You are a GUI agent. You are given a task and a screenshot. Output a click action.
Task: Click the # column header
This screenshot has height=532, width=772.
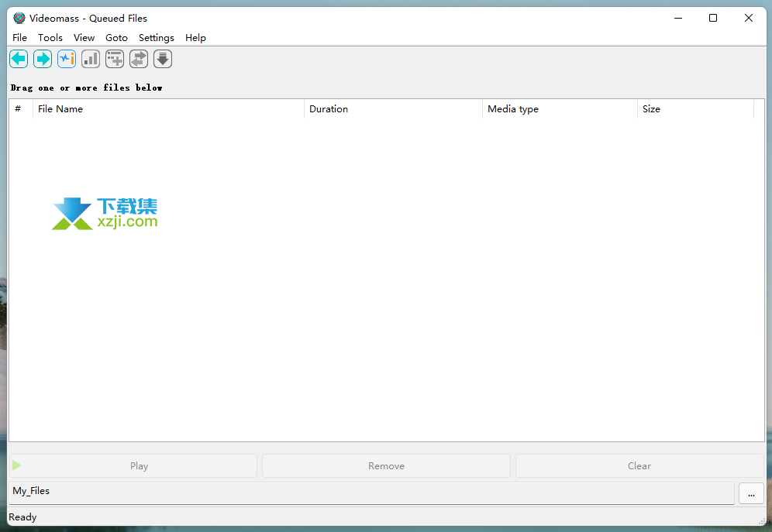[x=21, y=109]
